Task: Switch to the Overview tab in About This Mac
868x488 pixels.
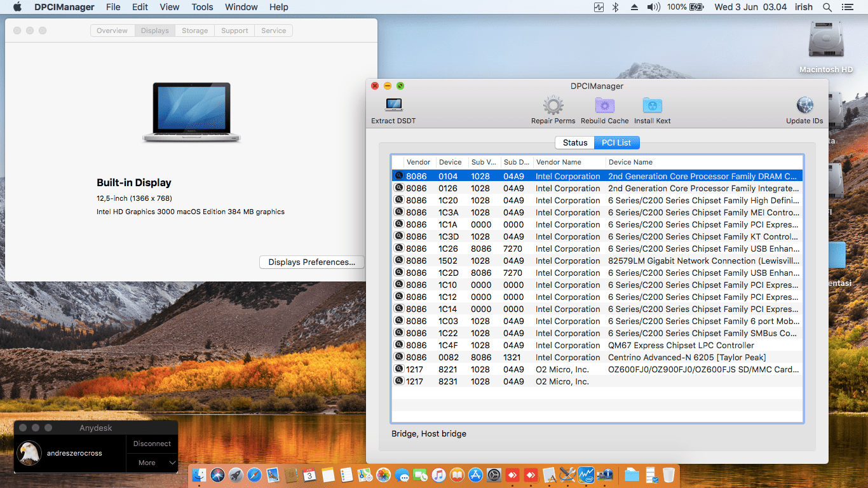Action: coord(112,30)
